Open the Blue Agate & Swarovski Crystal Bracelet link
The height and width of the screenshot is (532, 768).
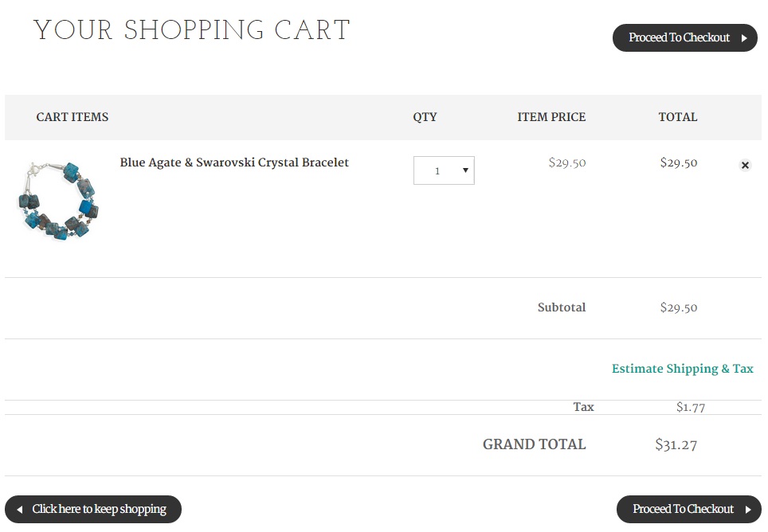(234, 162)
